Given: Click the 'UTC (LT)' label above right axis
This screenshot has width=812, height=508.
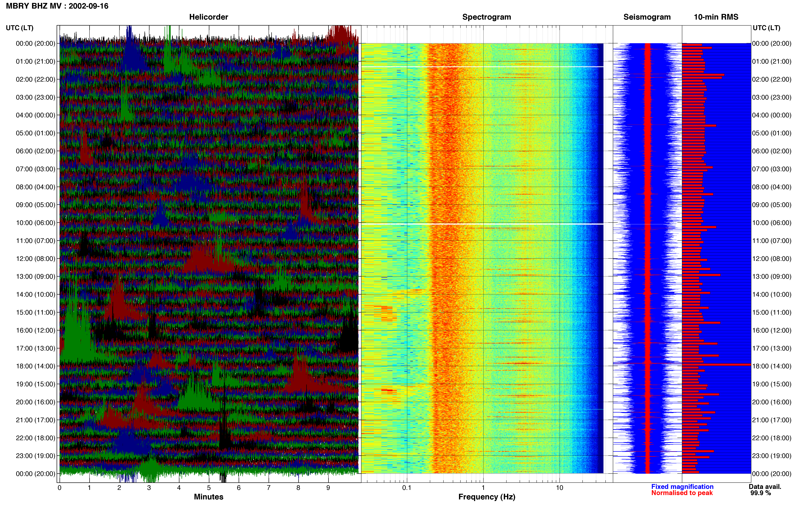Looking at the screenshot, I should (x=766, y=28).
